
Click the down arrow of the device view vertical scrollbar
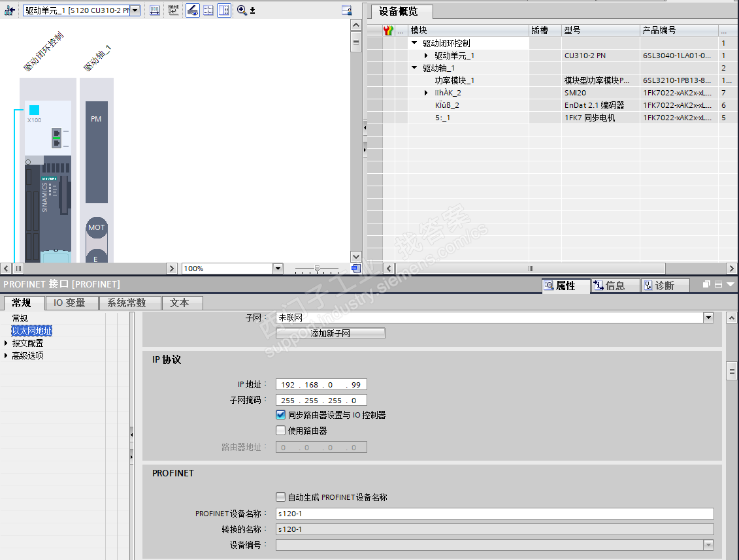pos(356,257)
